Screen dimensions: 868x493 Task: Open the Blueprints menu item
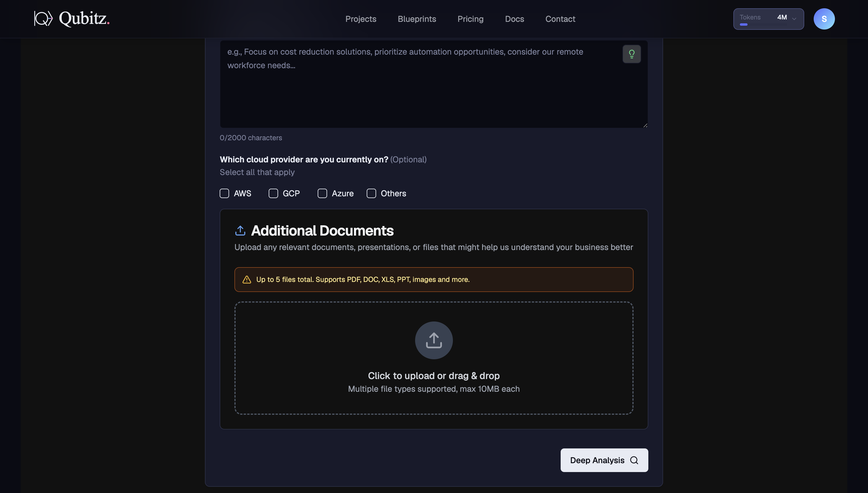(417, 19)
